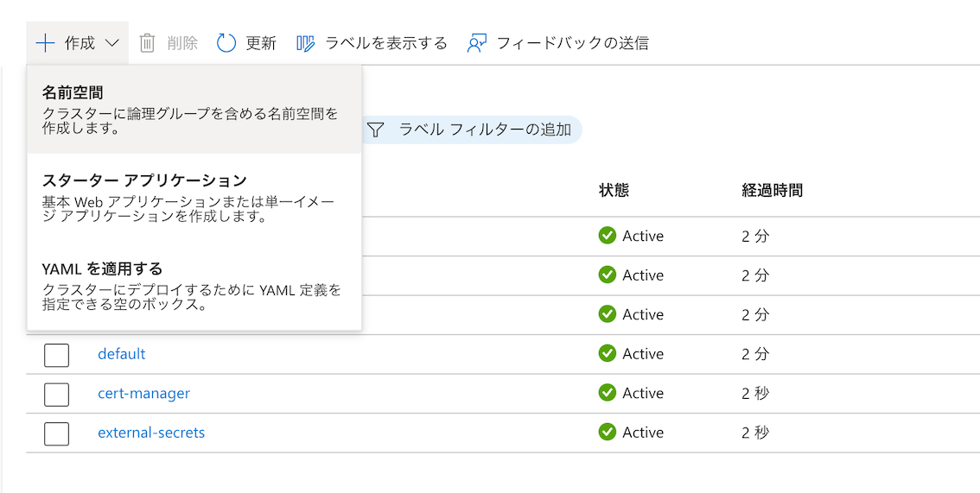Collapse the 作成 dropdown chevron
The width and height of the screenshot is (980, 493).
pyautogui.click(x=112, y=43)
